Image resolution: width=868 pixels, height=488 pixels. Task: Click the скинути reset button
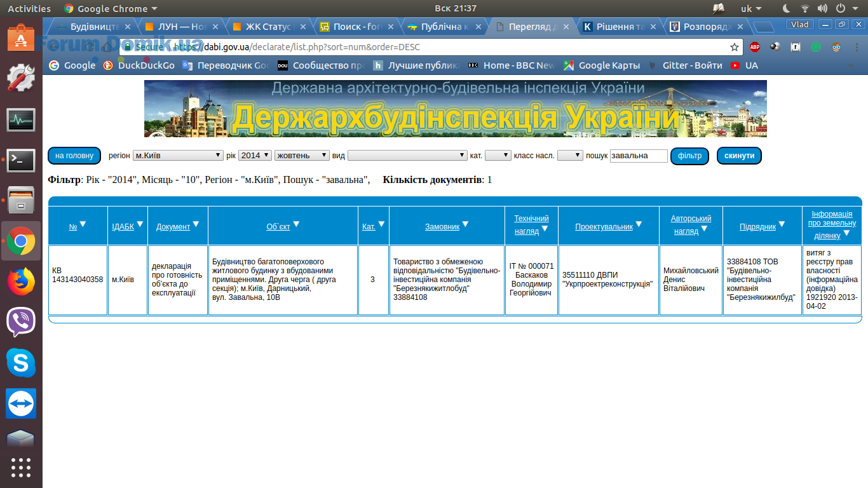(739, 156)
